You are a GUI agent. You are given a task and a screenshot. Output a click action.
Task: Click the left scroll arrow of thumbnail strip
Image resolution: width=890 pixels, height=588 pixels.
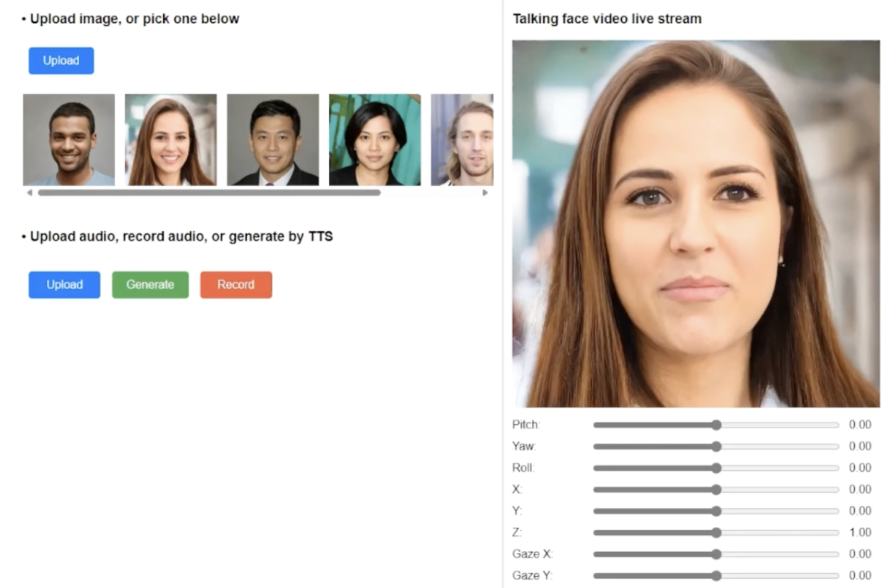click(29, 193)
